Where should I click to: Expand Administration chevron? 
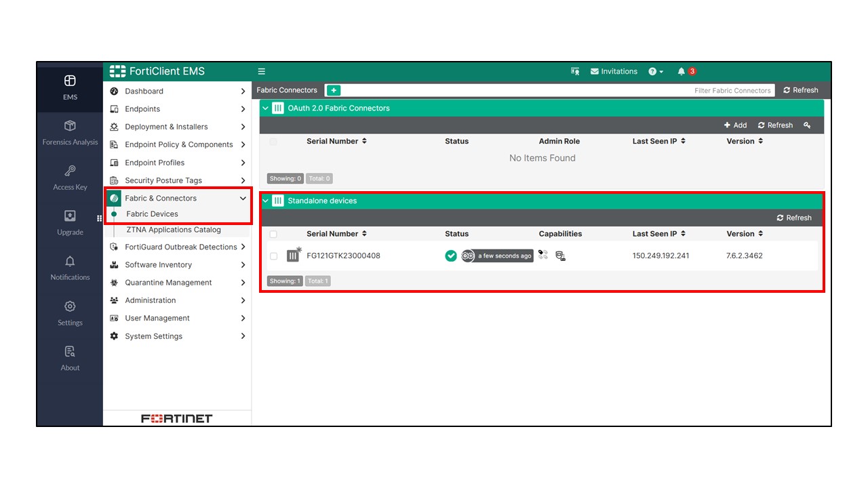[243, 300]
